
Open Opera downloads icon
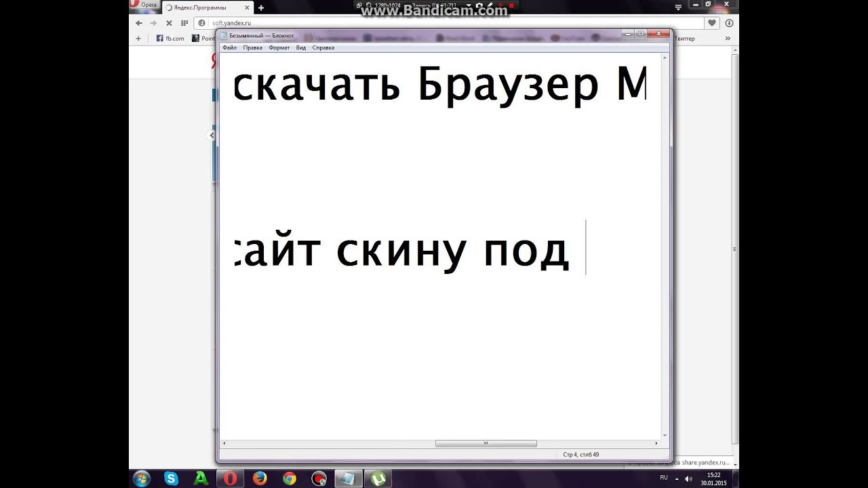[730, 22]
